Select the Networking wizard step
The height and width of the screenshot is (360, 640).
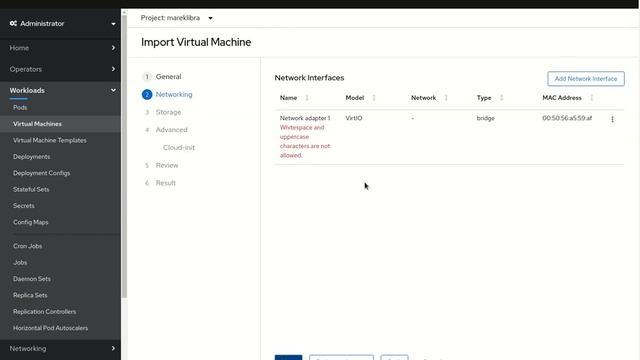pos(173,94)
